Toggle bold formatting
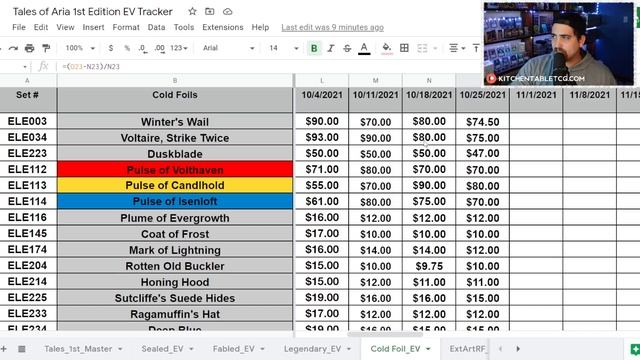The image size is (640, 360). coord(314,48)
